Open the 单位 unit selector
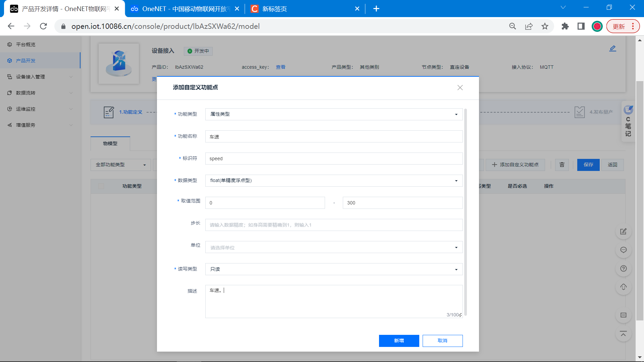Screen dimensions: 644x362 coord(333,247)
